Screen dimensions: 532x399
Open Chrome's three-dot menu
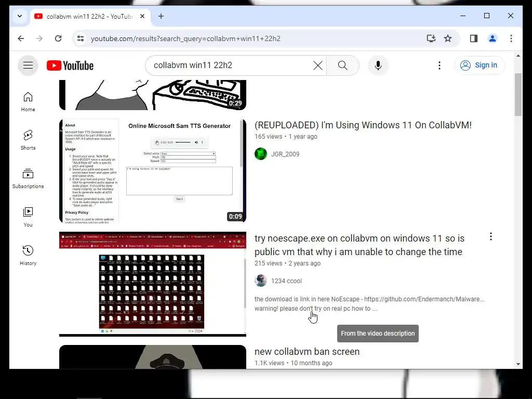511,38
